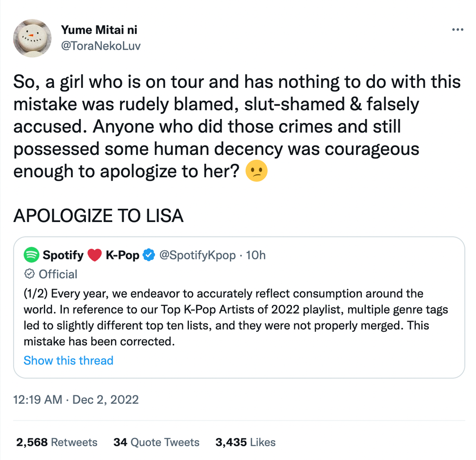This screenshot has height=460, width=476.
Task: View the 3,435 Likes list
Action: [x=246, y=443]
